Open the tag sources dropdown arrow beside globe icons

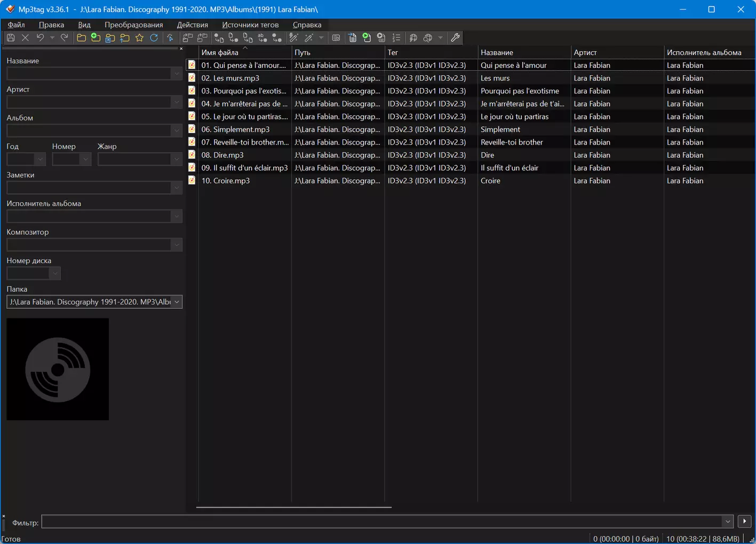pyautogui.click(x=440, y=38)
